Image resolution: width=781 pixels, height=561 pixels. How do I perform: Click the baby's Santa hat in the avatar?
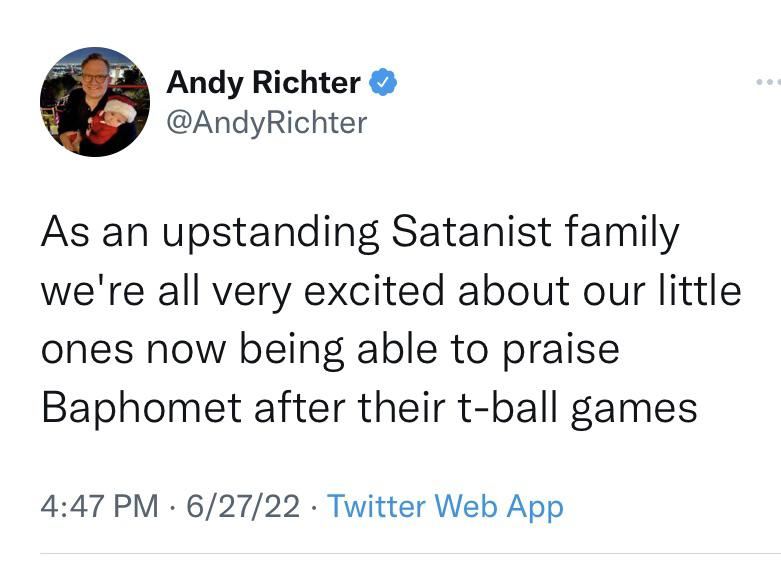coord(120,107)
